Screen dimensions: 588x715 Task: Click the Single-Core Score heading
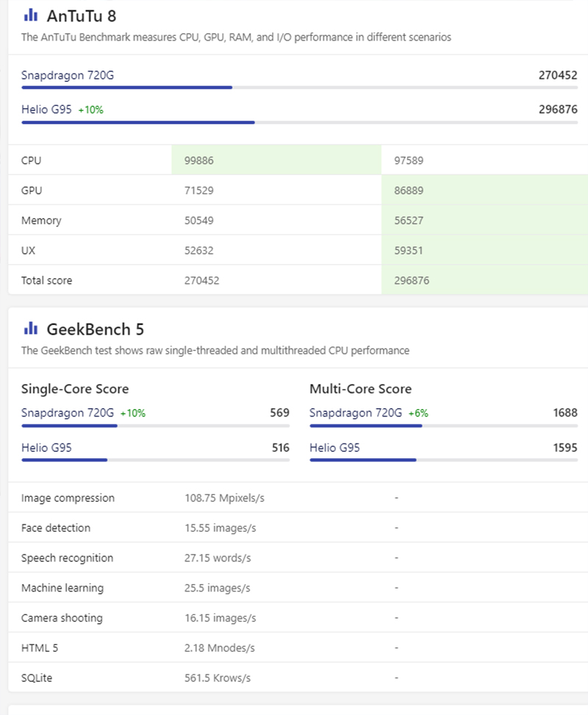[75, 389]
